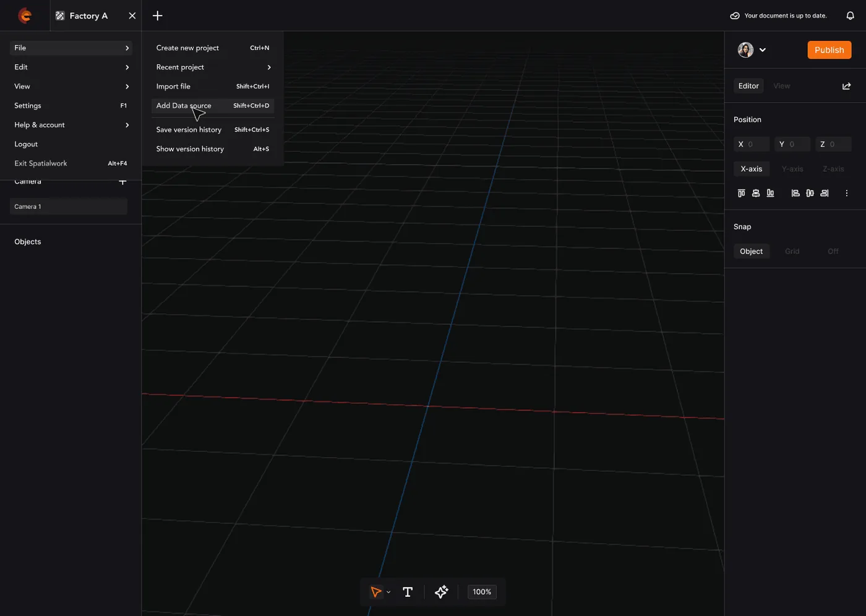Click the align vertical center icon
This screenshot has width=866, height=616.
[x=756, y=193]
